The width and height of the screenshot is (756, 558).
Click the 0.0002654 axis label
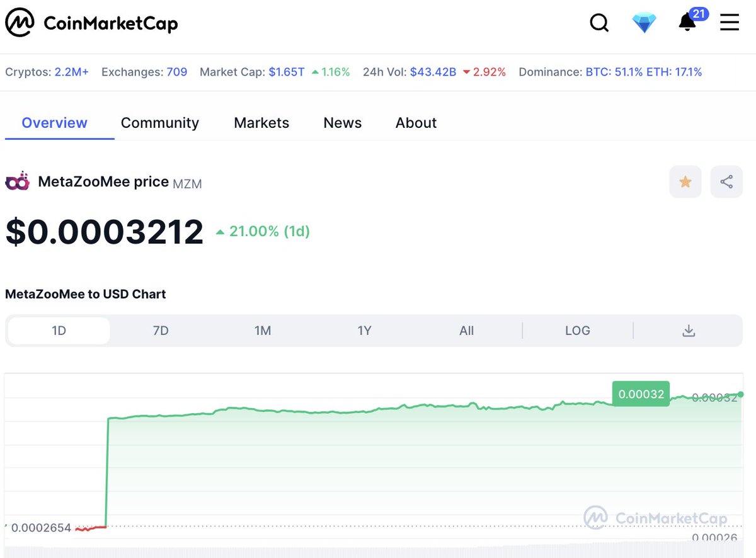pos(42,528)
